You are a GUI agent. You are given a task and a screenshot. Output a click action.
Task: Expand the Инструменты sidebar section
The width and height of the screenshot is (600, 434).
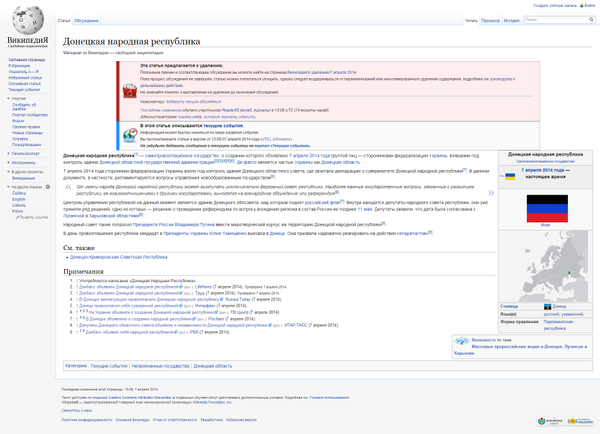24,161
